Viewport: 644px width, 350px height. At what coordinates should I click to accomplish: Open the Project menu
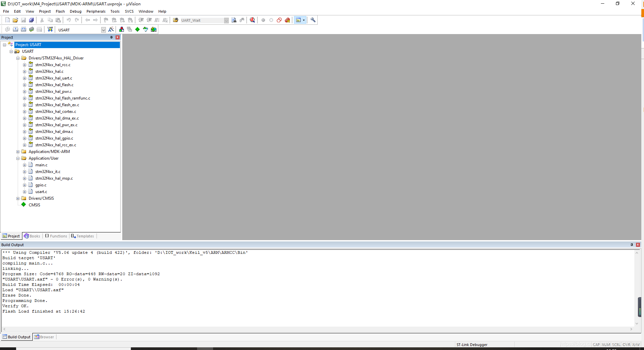coord(45,11)
